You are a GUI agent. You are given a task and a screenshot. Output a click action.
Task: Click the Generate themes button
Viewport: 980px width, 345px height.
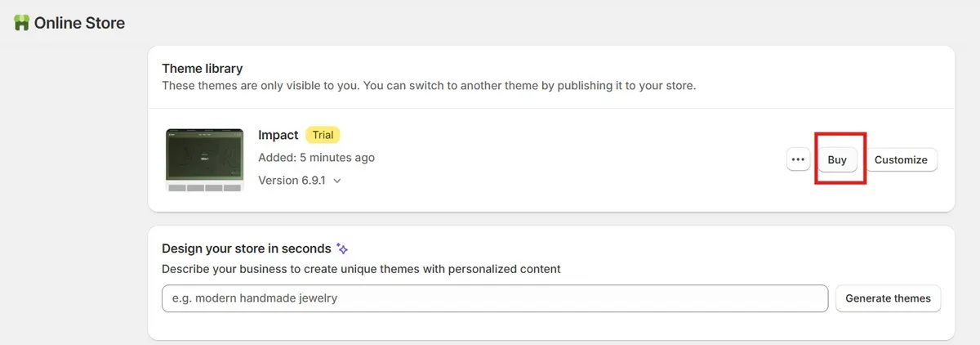tap(888, 298)
